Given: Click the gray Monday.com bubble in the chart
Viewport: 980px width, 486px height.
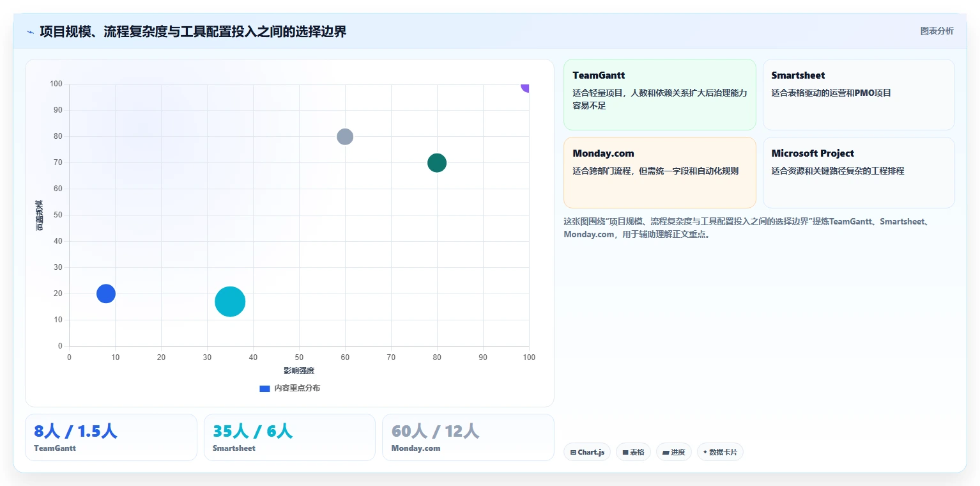Looking at the screenshot, I should (345, 136).
